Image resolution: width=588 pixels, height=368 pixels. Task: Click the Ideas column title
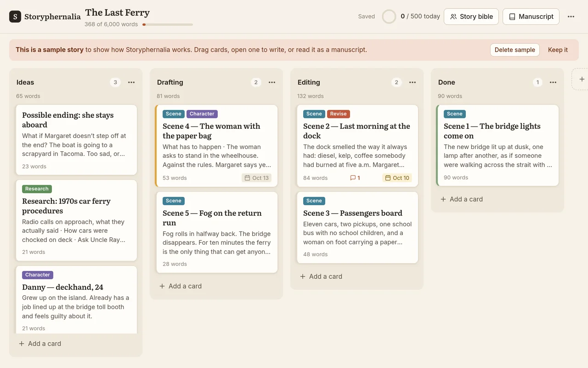pyautogui.click(x=25, y=82)
